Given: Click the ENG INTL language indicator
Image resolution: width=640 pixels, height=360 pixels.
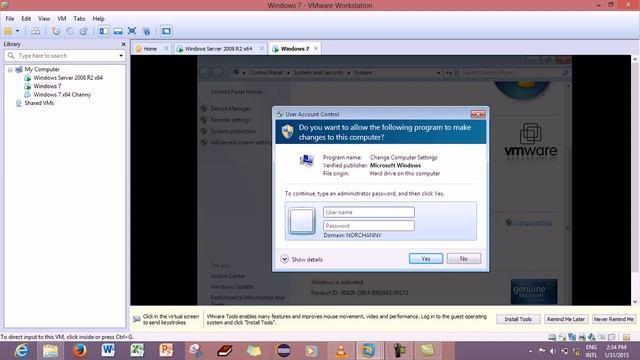Looking at the screenshot, I should point(591,351).
